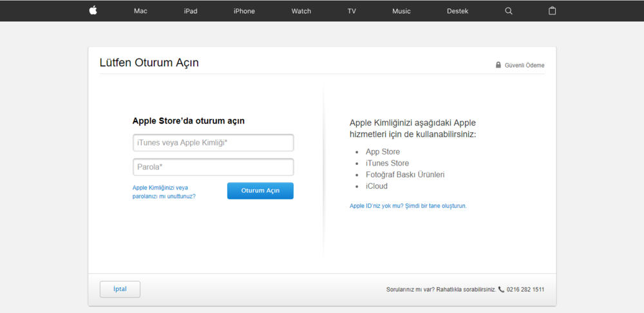Click the 'iCloud' list item
Screen dimensions: 644x313
pos(377,186)
